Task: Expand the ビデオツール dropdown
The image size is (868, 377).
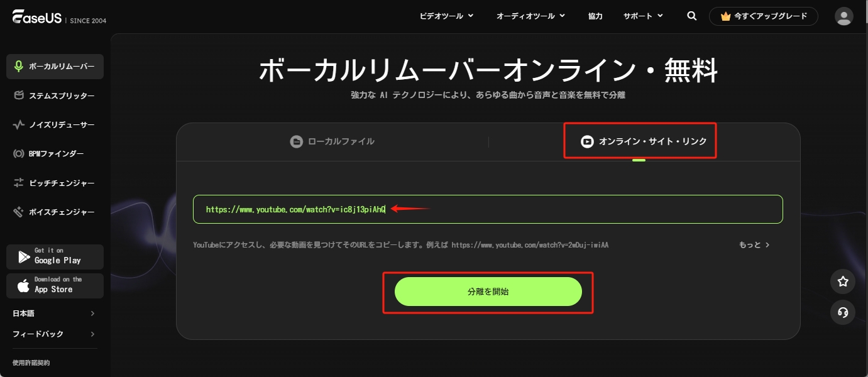Action: coord(446,16)
